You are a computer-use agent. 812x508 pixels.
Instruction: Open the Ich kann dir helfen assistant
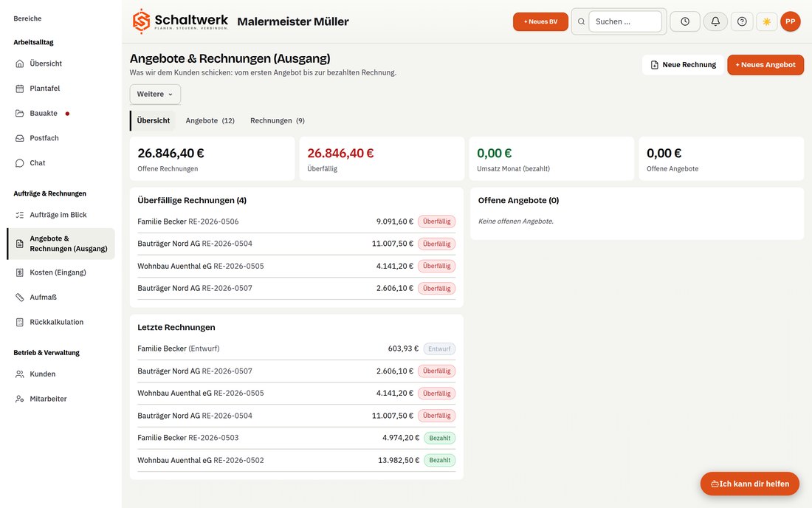click(x=750, y=484)
